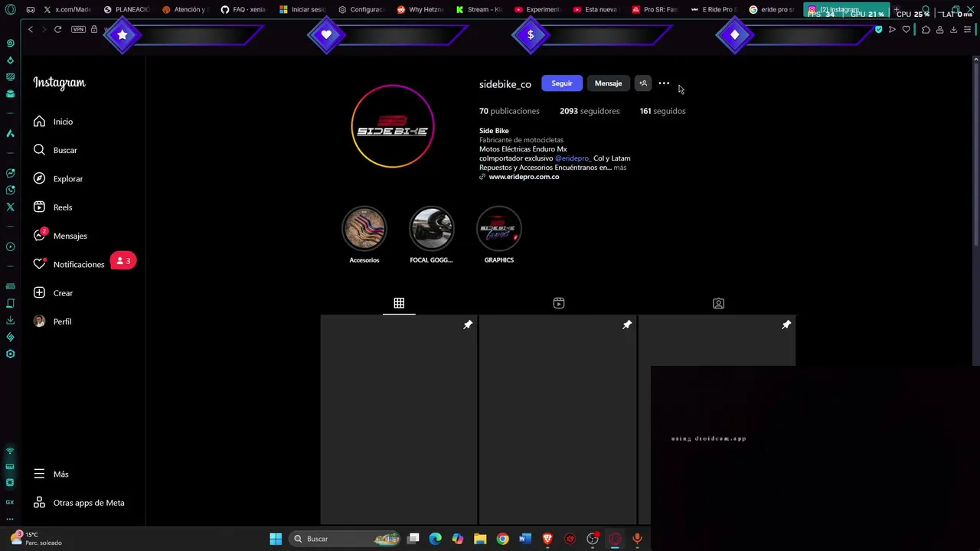Click browser back arrow
This screenshot has width=980, height=551.
(x=31, y=29)
